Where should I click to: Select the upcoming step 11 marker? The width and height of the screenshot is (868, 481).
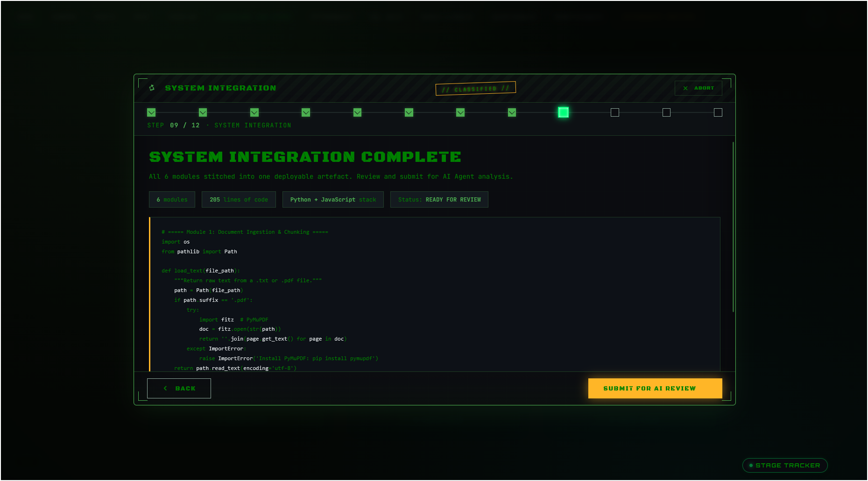click(667, 112)
